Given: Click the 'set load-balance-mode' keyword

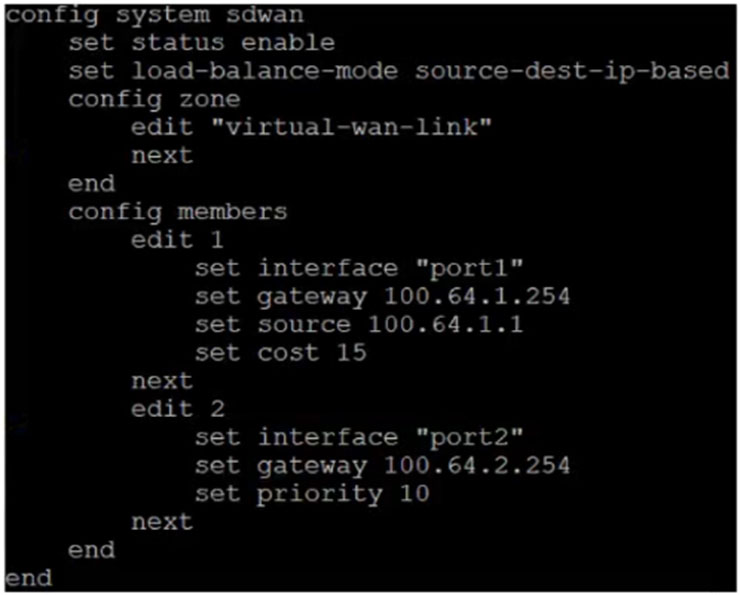Looking at the screenshot, I should pos(234,71).
